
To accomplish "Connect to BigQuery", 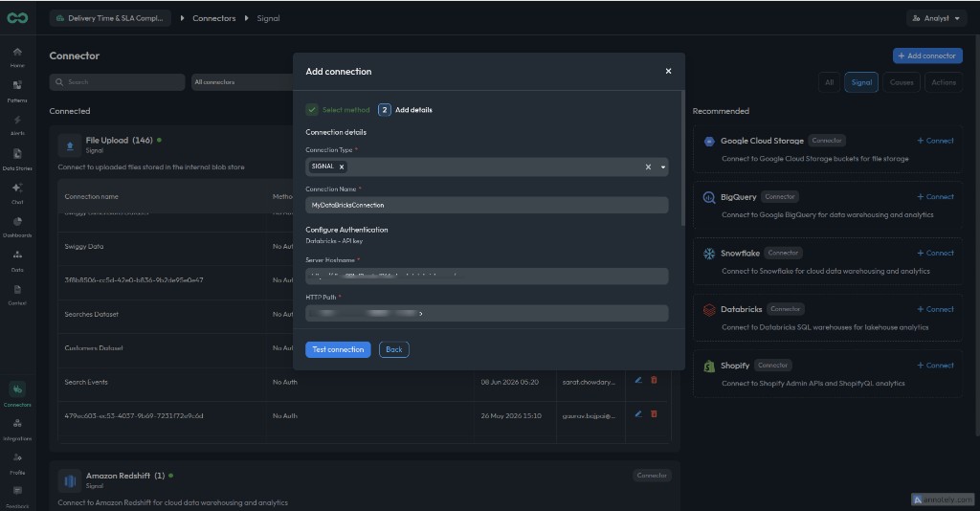I will click(x=935, y=197).
